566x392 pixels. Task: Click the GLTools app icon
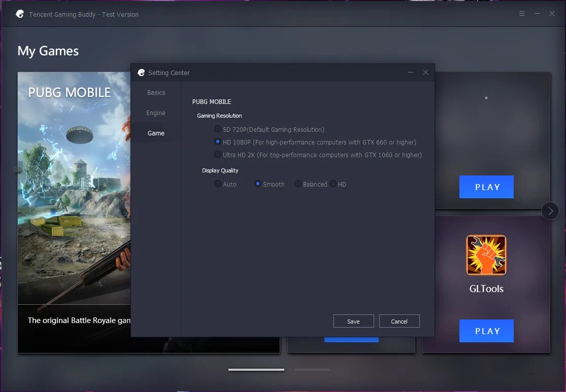click(486, 255)
